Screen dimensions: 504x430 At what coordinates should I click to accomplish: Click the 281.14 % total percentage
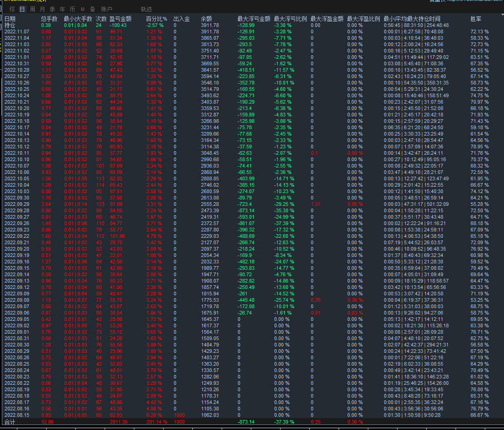[157, 422]
